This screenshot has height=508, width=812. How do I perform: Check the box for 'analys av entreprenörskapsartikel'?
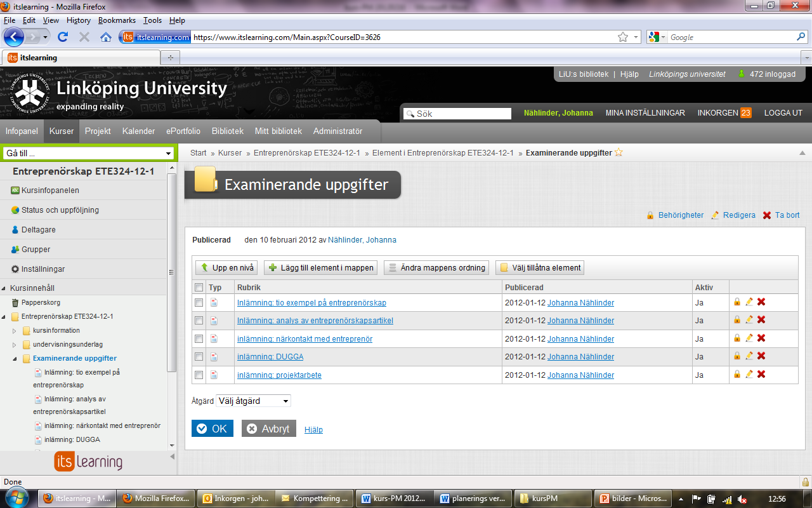199,320
